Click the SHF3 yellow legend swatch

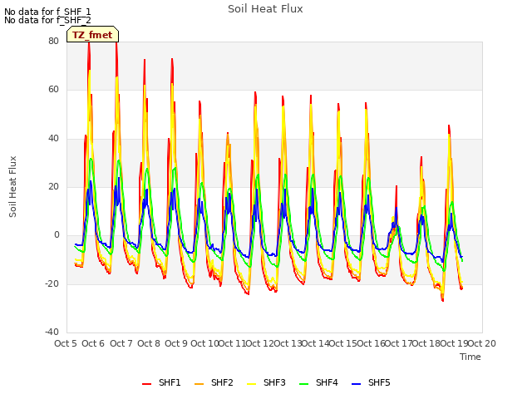coord(251,384)
